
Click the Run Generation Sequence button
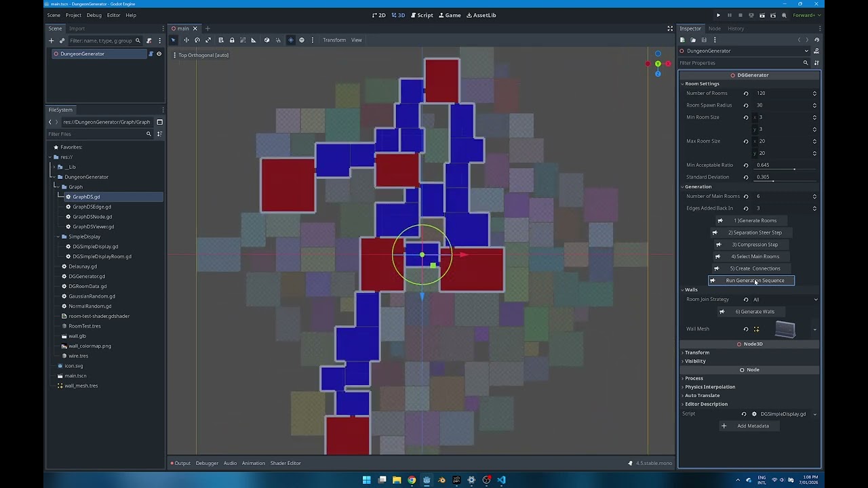pos(751,281)
